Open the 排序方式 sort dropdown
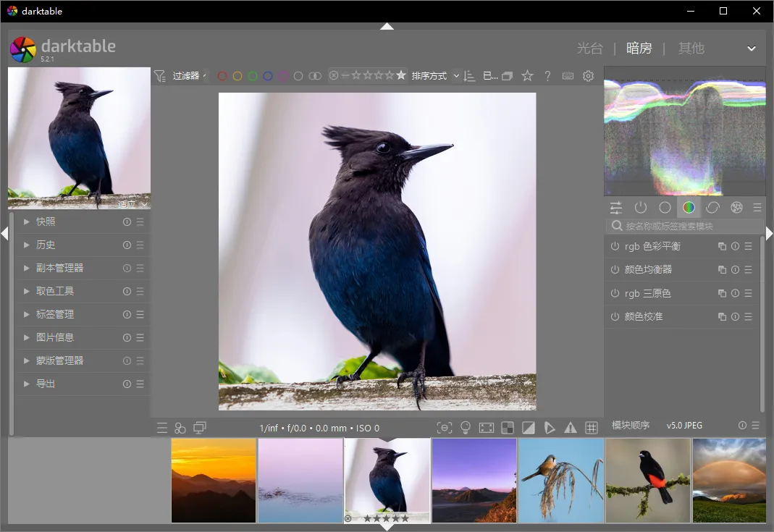 tap(436, 76)
